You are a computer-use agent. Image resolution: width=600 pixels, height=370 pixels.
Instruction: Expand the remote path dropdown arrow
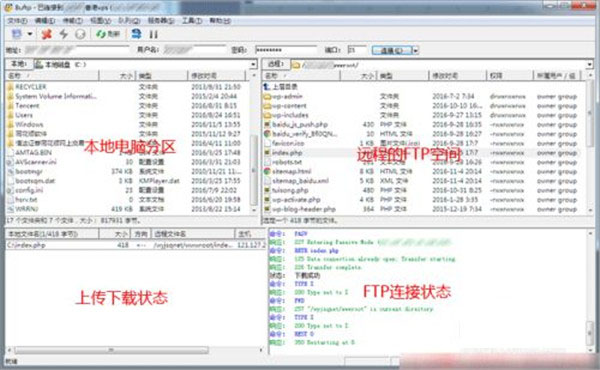tap(589, 65)
